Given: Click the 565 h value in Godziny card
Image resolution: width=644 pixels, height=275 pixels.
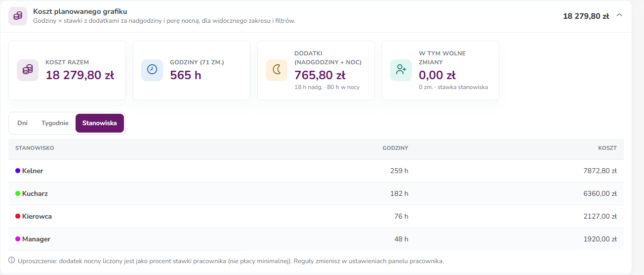Looking at the screenshot, I should click(x=186, y=76).
